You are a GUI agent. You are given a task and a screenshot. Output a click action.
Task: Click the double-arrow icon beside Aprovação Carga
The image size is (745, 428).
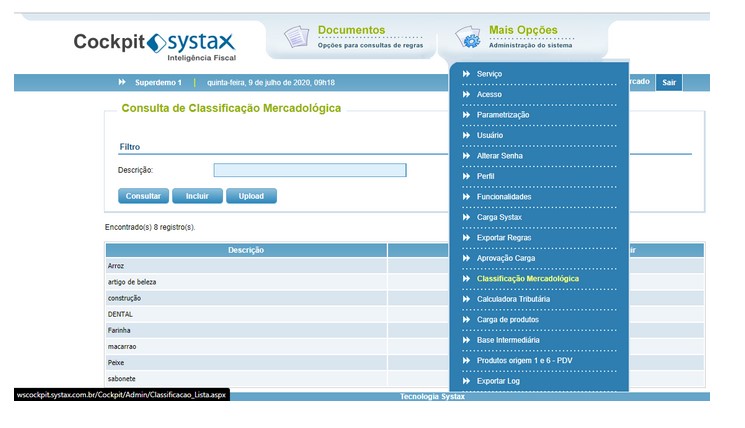[466, 258]
